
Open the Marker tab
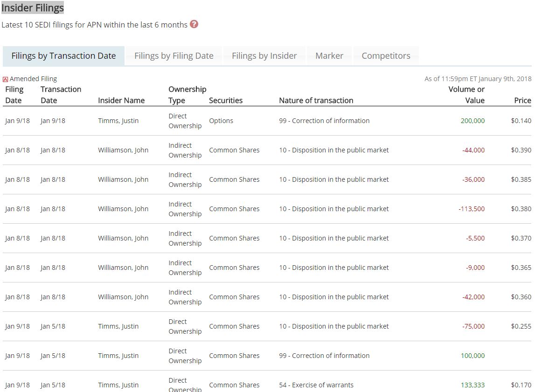click(329, 56)
